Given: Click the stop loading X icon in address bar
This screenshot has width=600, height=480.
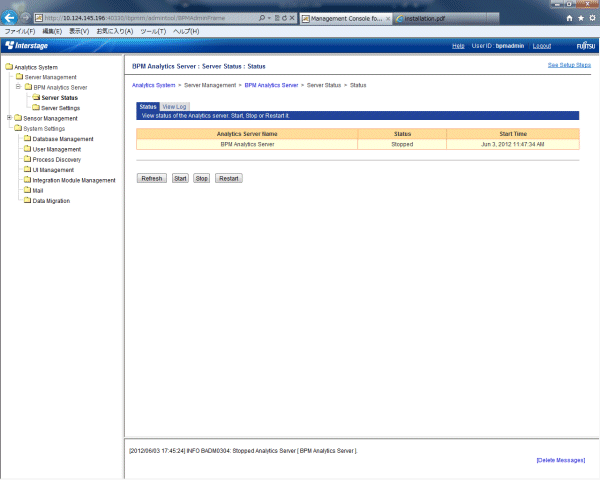Looking at the screenshot, I should click(292, 18).
